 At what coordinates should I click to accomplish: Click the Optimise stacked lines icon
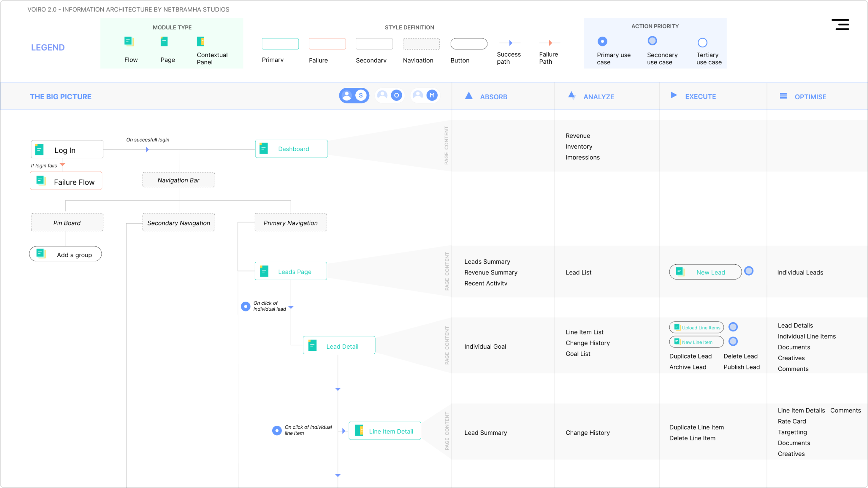(783, 96)
